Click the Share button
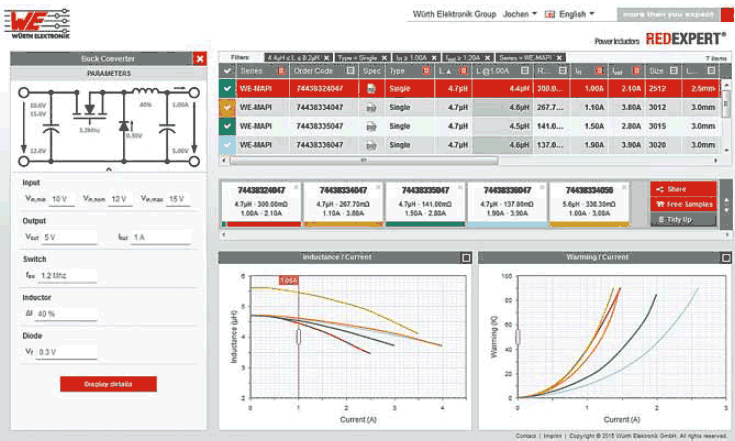Viewport: 735px width, 441px height. click(x=683, y=189)
